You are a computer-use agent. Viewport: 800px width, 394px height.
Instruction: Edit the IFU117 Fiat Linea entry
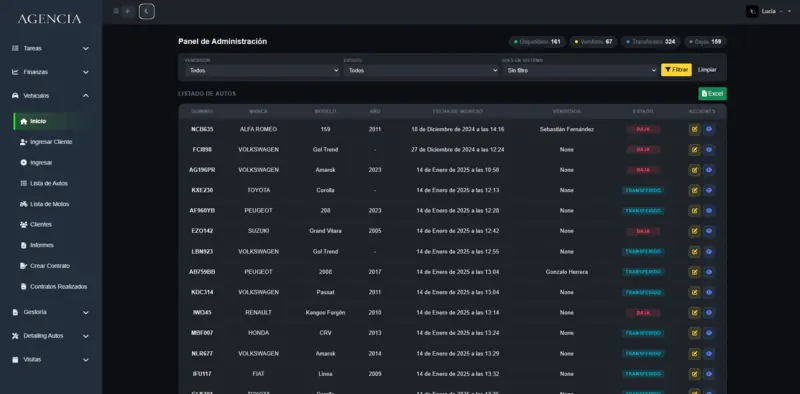[694, 374]
